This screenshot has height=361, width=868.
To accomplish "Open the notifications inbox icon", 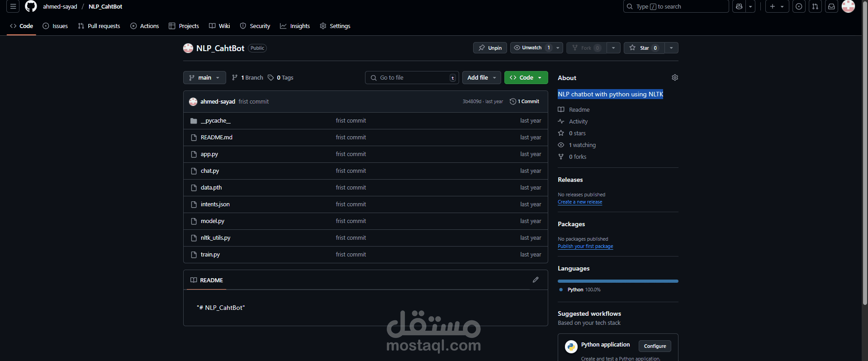I will click(831, 7).
